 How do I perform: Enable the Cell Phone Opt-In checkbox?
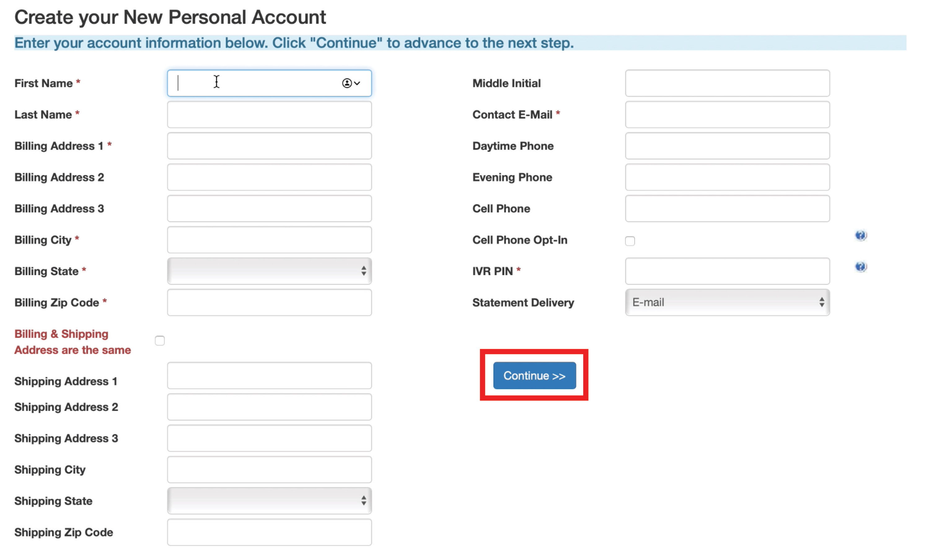[630, 241]
